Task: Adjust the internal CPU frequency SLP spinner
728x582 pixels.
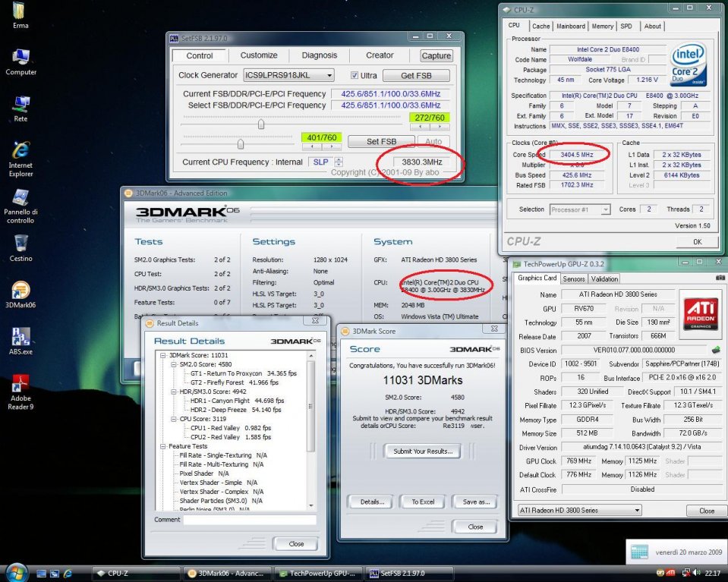Action: coord(339,162)
